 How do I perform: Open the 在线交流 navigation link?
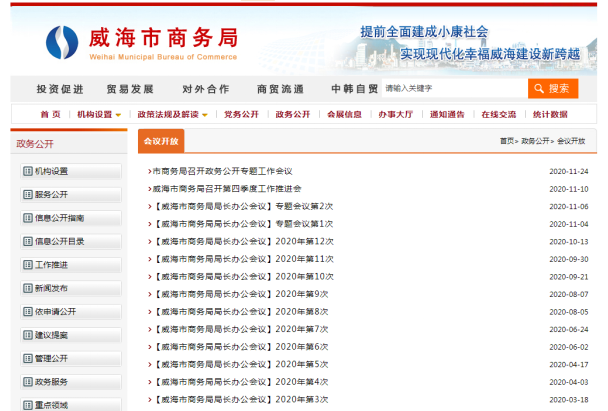[498, 114]
